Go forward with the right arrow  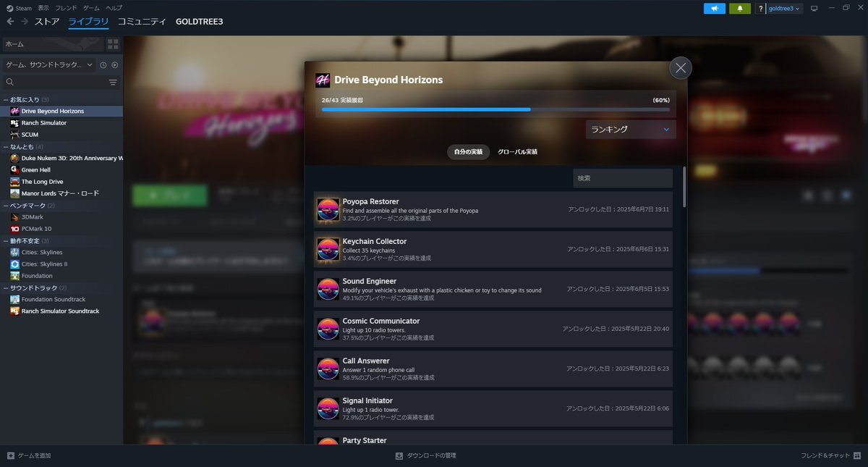pos(25,22)
